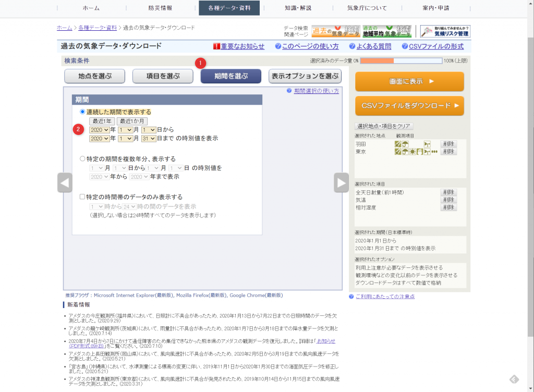Enable 特定の時間帯のデータのみ表示する checkbox
Viewport: 534px width, 392px height.
pyautogui.click(x=82, y=197)
